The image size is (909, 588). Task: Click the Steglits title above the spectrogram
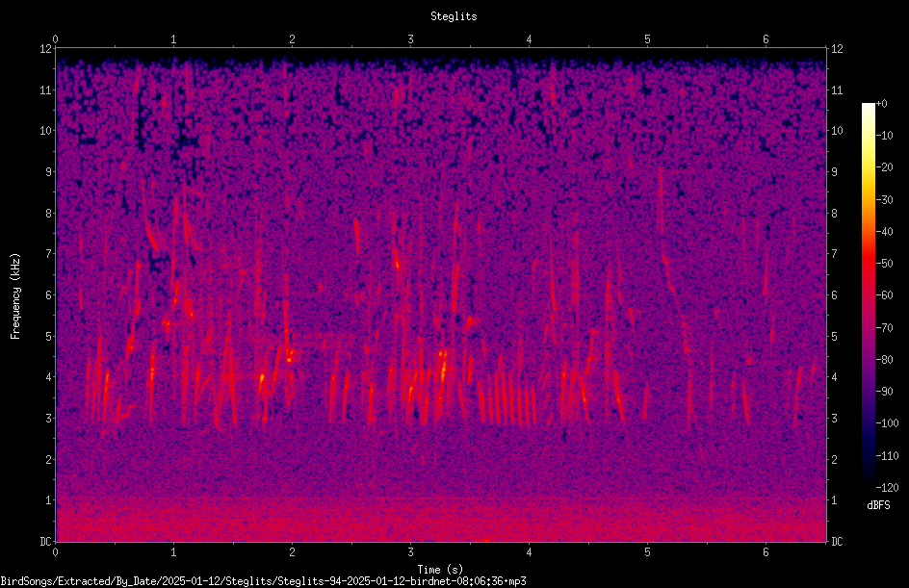[x=454, y=16]
